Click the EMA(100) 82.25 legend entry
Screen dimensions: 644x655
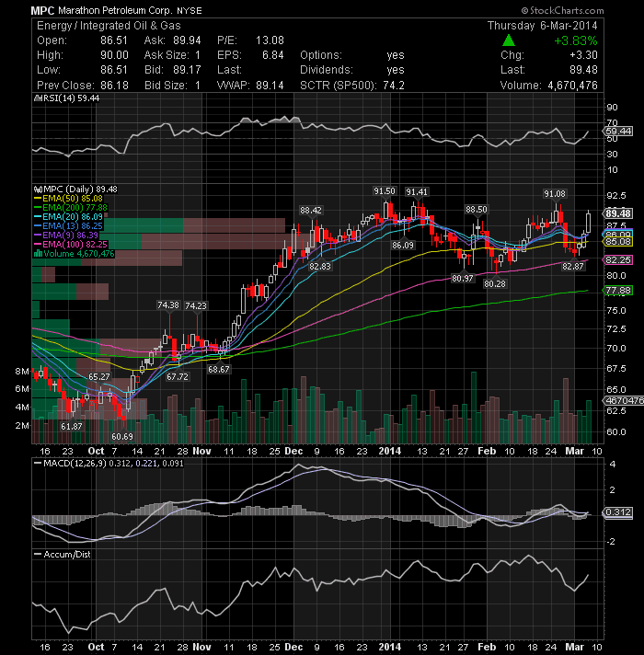71,245
